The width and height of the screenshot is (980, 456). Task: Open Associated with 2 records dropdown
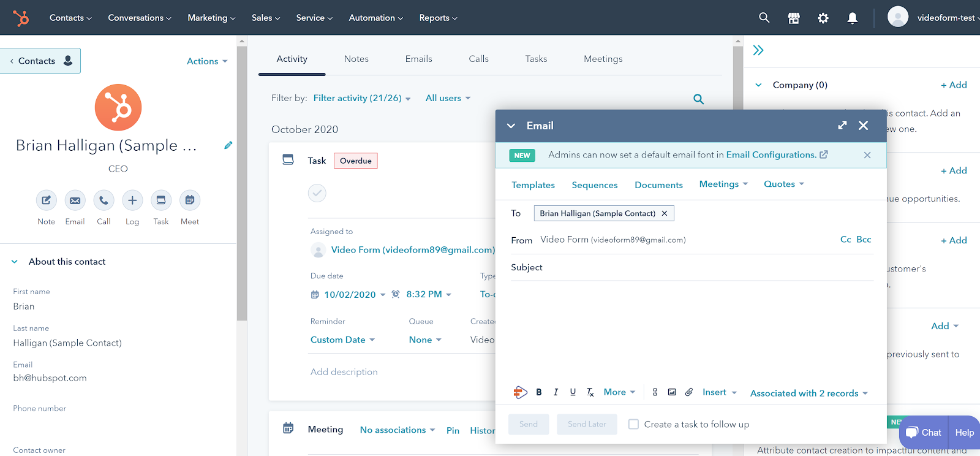click(809, 393)
